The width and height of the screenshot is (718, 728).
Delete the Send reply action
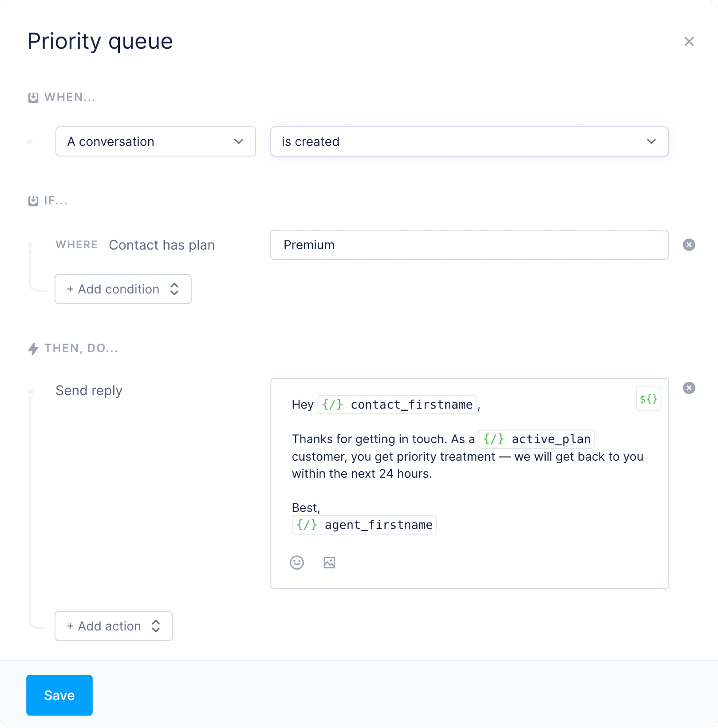[689, 388]
